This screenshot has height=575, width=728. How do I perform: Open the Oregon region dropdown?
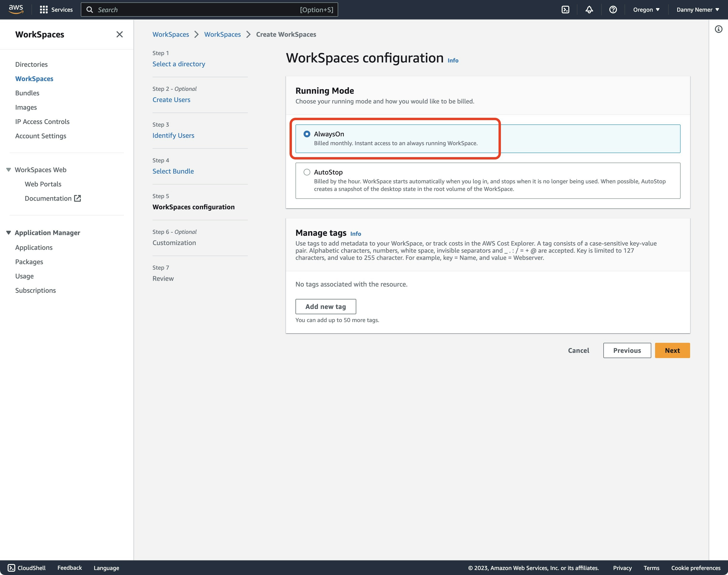click(646, 10)
